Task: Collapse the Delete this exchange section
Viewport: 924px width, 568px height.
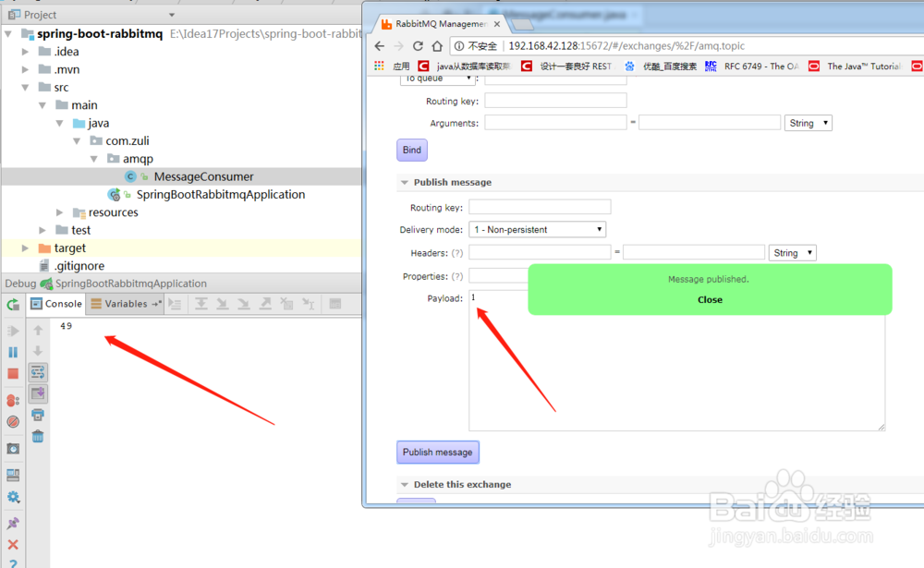Action: 405,484
